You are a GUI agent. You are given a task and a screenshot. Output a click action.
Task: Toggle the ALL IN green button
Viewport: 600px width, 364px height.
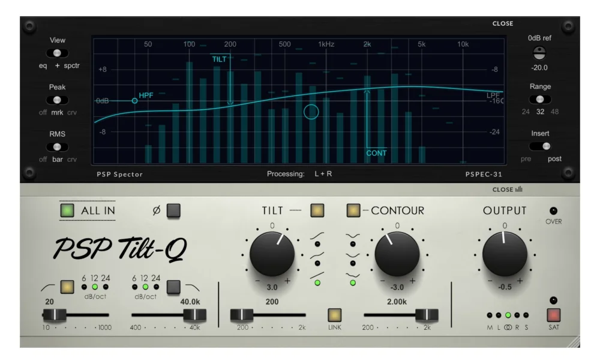tap(67, 210)
